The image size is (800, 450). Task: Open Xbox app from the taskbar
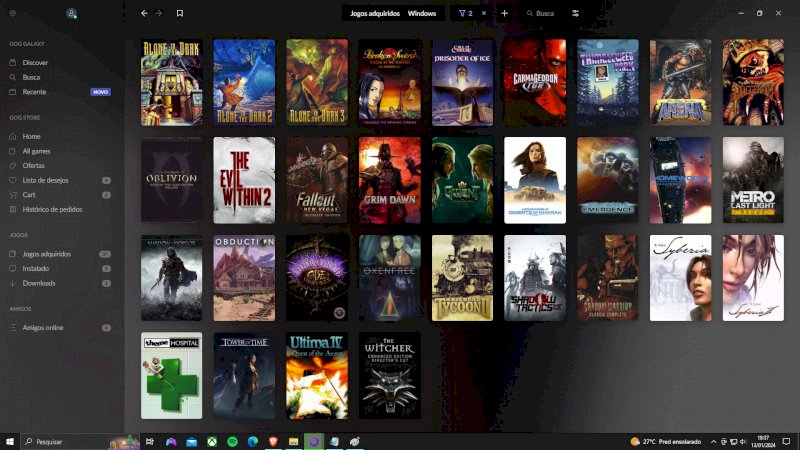212,441
